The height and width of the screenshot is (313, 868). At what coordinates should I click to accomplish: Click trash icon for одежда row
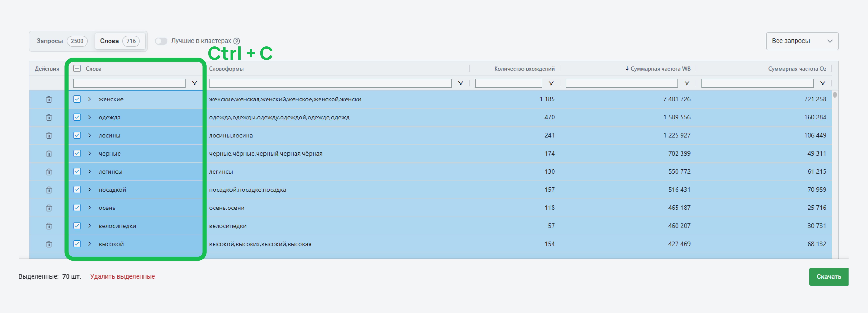pyautogui.click(x=49, y=118)
